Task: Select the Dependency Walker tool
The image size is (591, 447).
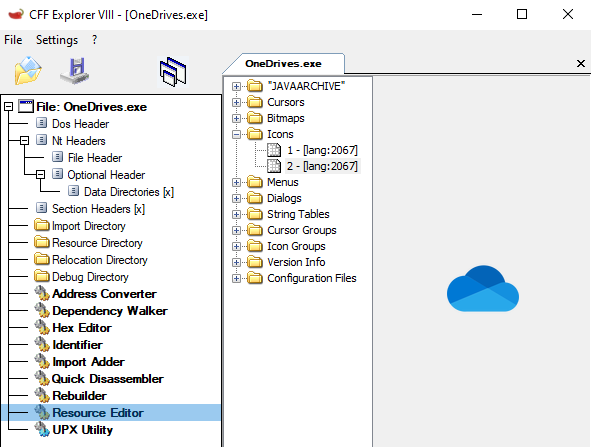Action: pos(110,311)
